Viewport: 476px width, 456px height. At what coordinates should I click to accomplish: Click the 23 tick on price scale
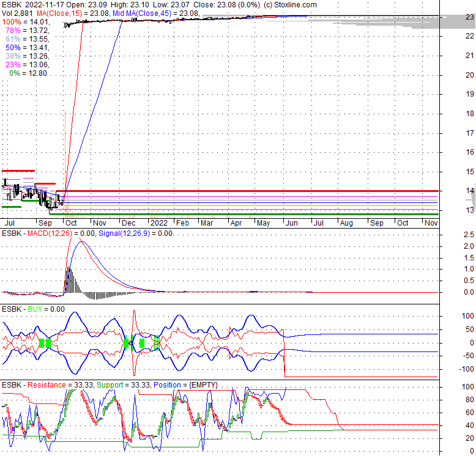(470, 17)
